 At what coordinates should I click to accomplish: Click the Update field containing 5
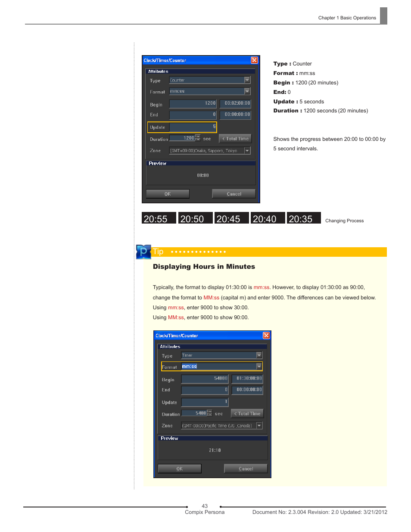[193, 127]
